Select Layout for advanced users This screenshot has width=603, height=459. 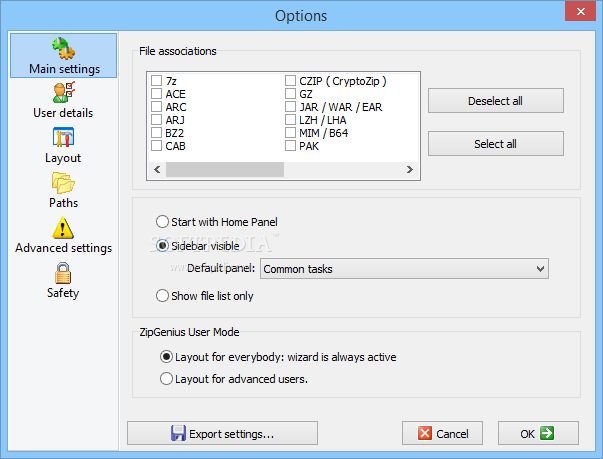[x=166, y=379]
